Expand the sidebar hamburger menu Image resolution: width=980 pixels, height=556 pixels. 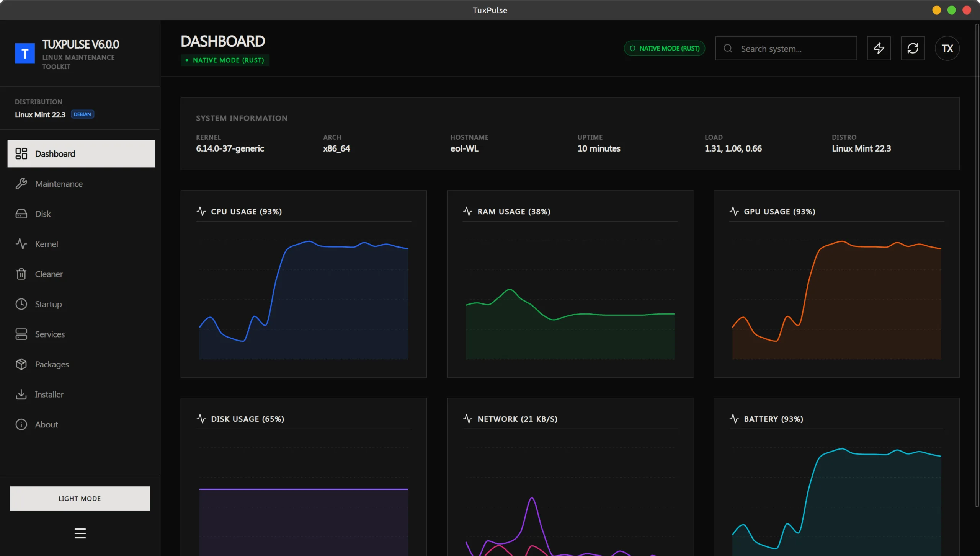(x=80, y=533)
